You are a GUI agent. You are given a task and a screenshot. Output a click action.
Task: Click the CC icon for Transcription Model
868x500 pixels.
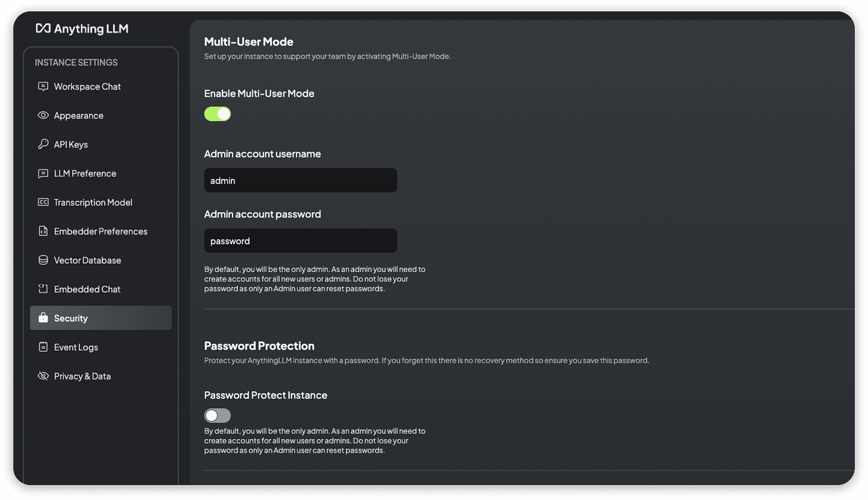42,202
